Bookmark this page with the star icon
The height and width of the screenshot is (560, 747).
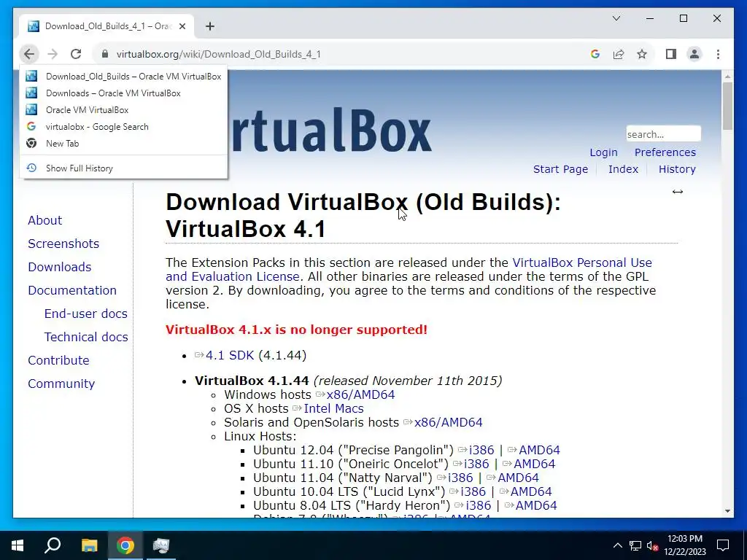coord(642,54)
